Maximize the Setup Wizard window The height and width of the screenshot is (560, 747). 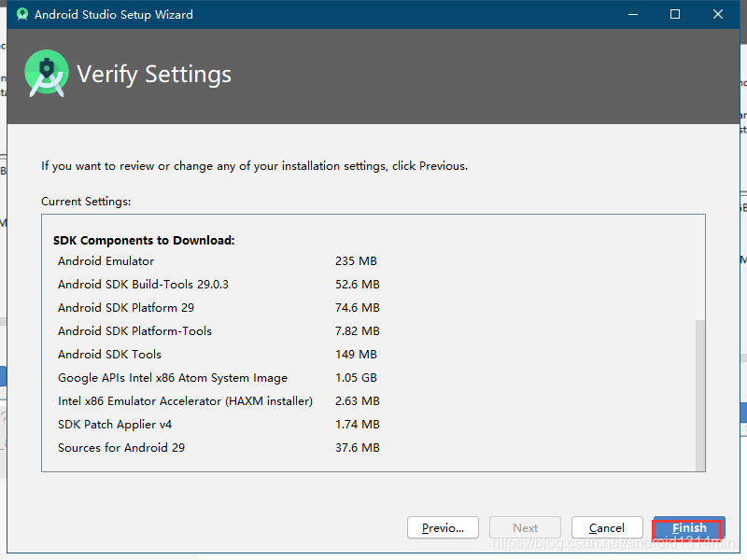pos(675,14)
